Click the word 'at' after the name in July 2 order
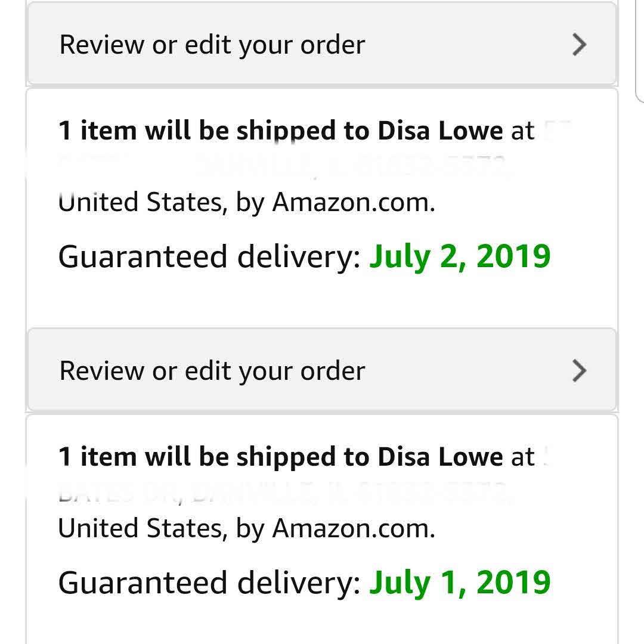This screenshot has width=644, height=644. tap(522, 131)
